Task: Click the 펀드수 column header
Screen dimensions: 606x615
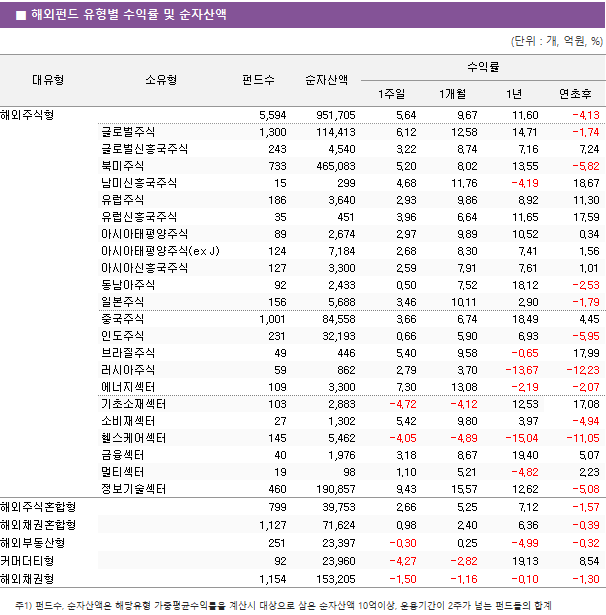Action: click(258, 80)
